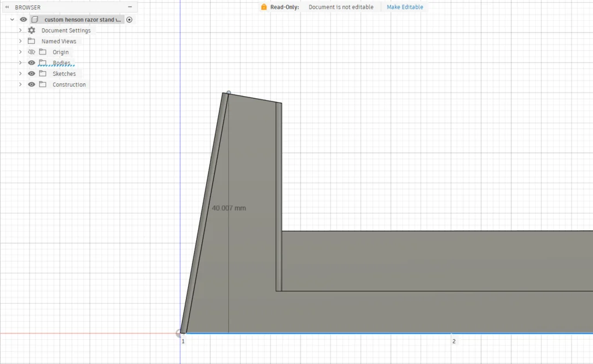This screenshot has height=364, width=593.
Task: Click the Named Views folder icon
Action: tap(31, 41)
